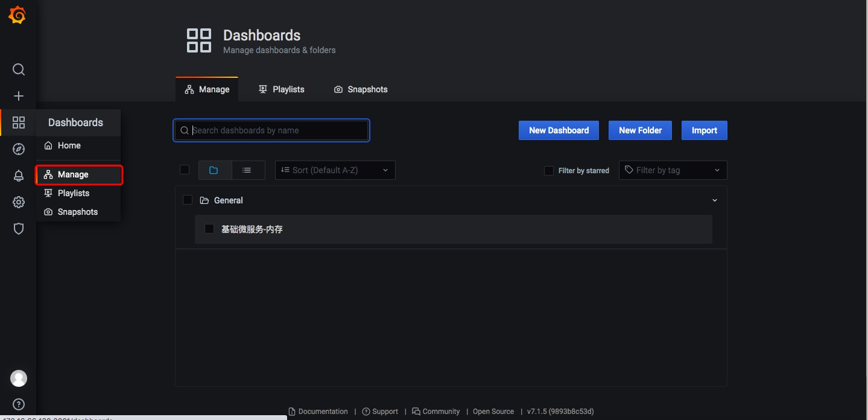Switch to folder view icon
Viewport: 868px width, 420px height.
pyautogui.click(x=214, y=170)
